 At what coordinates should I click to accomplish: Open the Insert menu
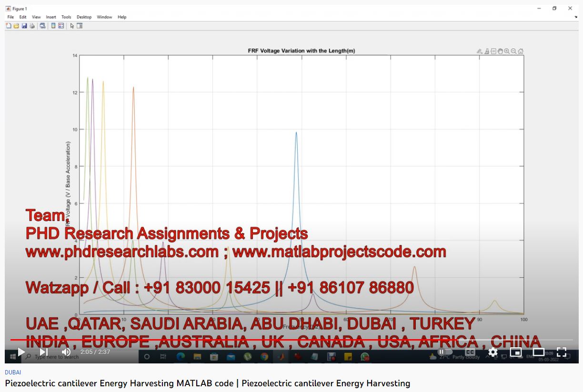click(x=51, y=17)
